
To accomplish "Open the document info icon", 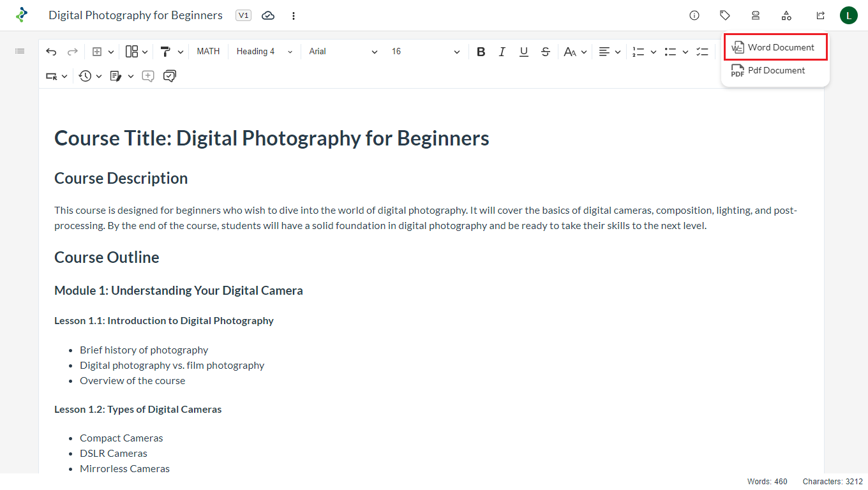I will 694,15.
